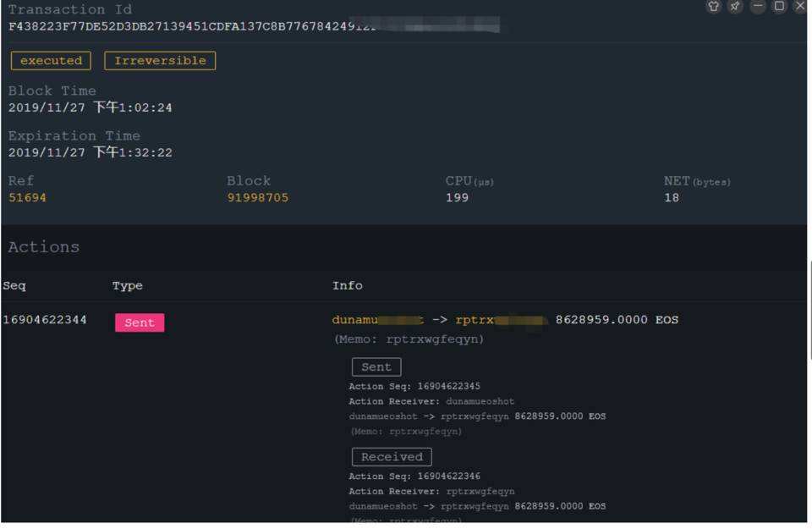Pin the window with the pushpin icon
The image size is (812, 529).
click(x=735, y=7)
